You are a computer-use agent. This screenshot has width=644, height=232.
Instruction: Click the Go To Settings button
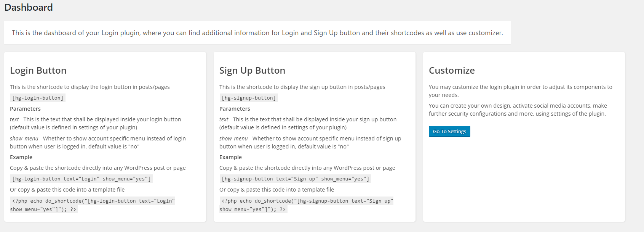pos(449,131)
